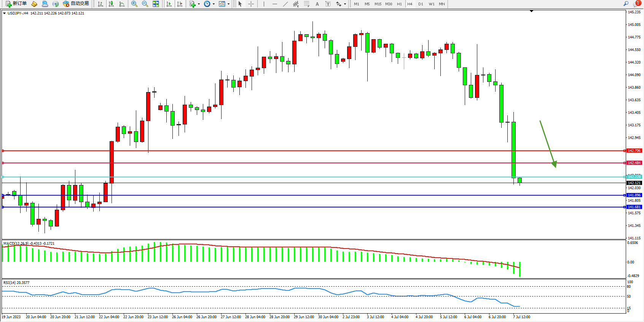Toggle AutoTrading (自动交易) button

tap(76, 4)
